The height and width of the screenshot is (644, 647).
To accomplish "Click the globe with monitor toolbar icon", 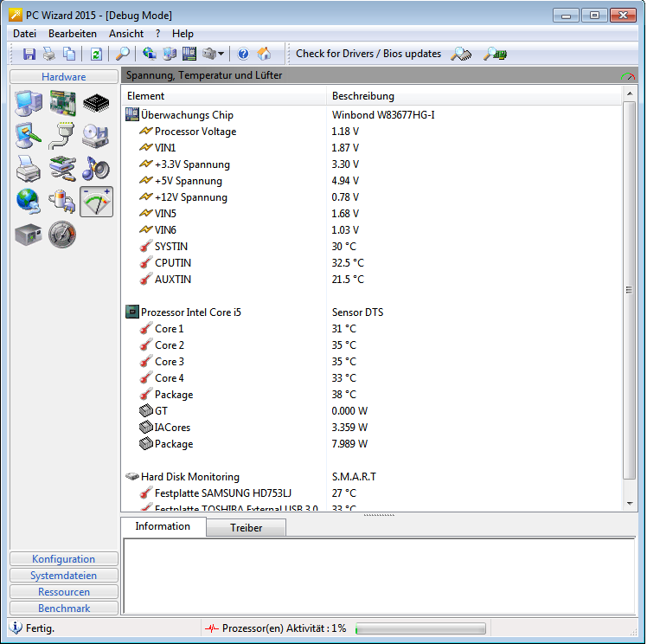I will pyautogui.click(x=149, y=54).
